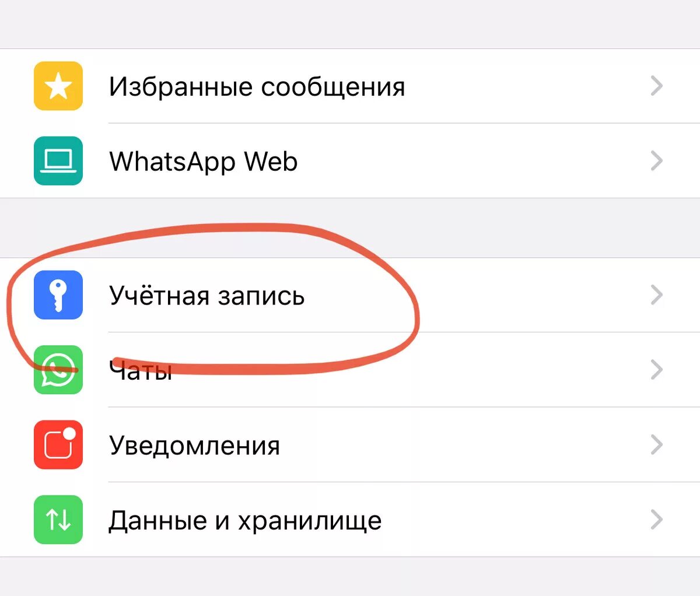Screen dimensions: 700x596
Task: Open the Уведомления row chevron
Action: [x=657, y=445]
